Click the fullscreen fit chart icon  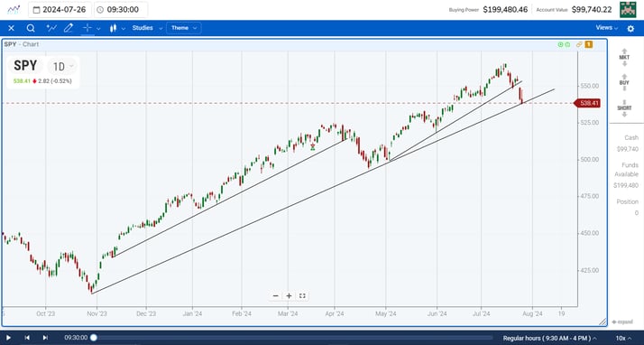pyautogui.click(x=302, y=295)
